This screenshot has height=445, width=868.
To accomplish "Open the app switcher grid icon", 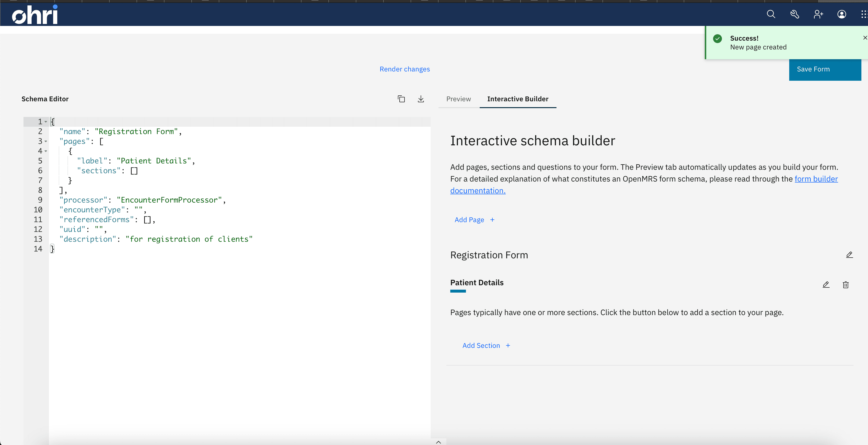I will pos(863,14).
